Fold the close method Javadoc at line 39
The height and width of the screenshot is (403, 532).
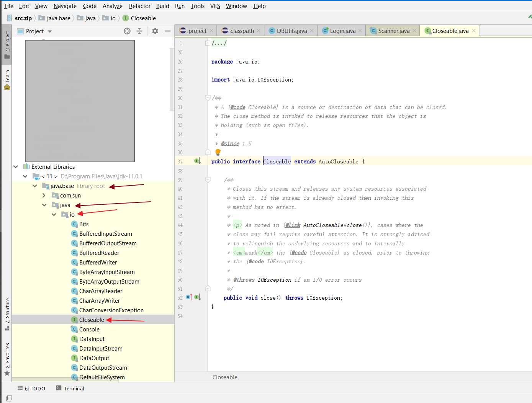pos(208,179)
